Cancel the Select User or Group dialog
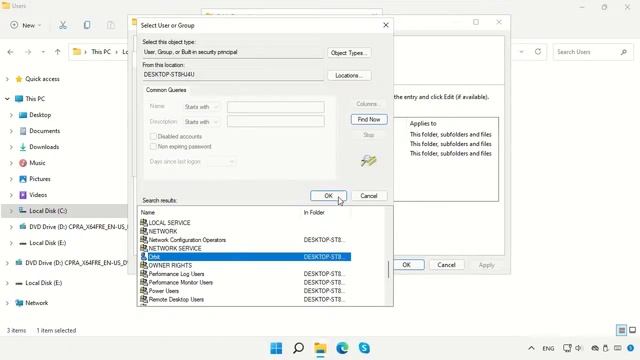The width and height of the screenshot is (640, 360). (369, 196)
